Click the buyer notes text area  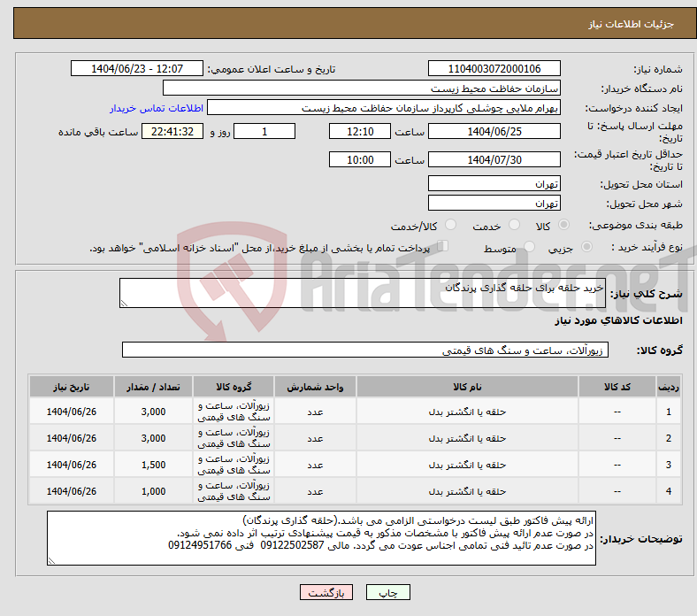coord(321,538)
